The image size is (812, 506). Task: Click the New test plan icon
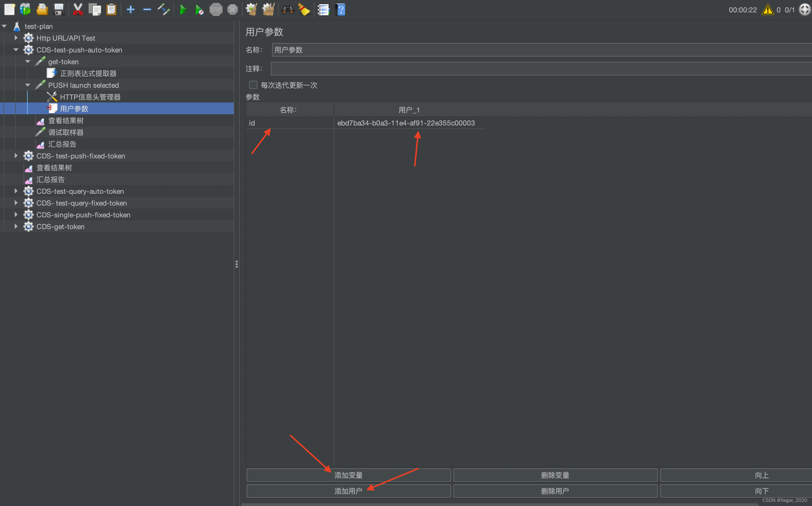coord(9,9)
